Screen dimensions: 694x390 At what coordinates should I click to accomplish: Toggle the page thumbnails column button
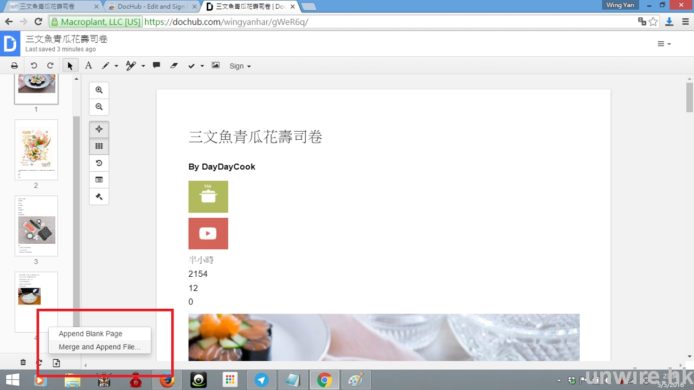(x=99, y=146)
